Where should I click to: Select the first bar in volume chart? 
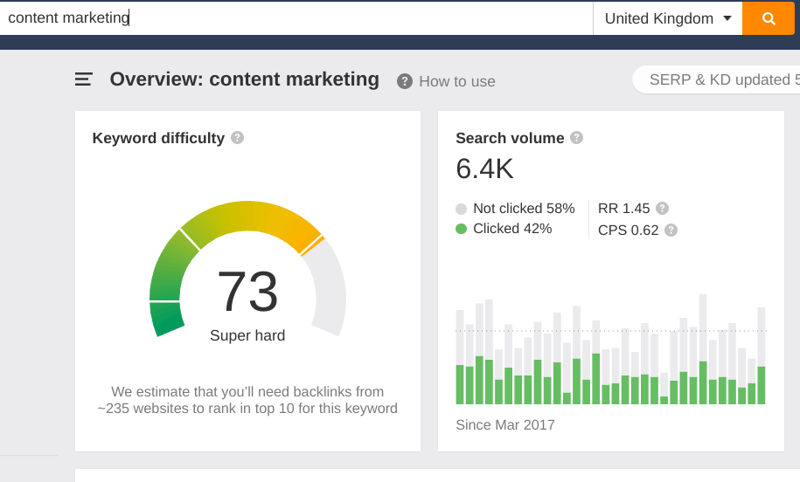[x=460, y=384]
